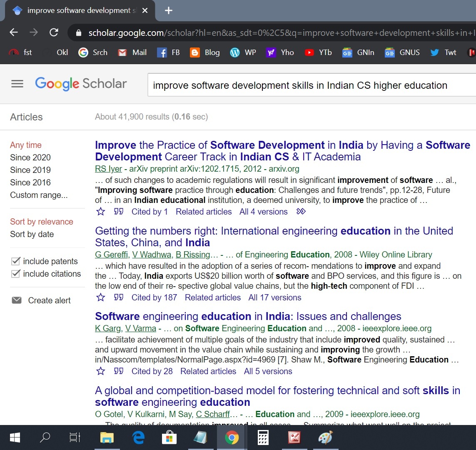Choose Sort by date option
This screenshot has height=450, width=476.
click(32, 234)
